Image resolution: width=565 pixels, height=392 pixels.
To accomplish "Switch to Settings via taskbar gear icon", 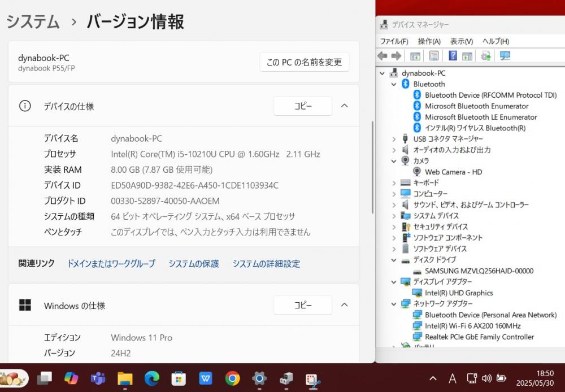I will pos(259,378).
